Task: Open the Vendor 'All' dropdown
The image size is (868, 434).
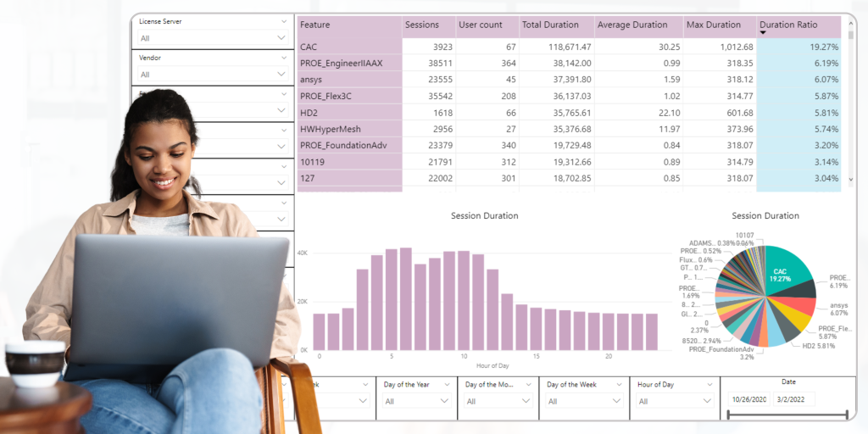Action: (x=214, y=75)
